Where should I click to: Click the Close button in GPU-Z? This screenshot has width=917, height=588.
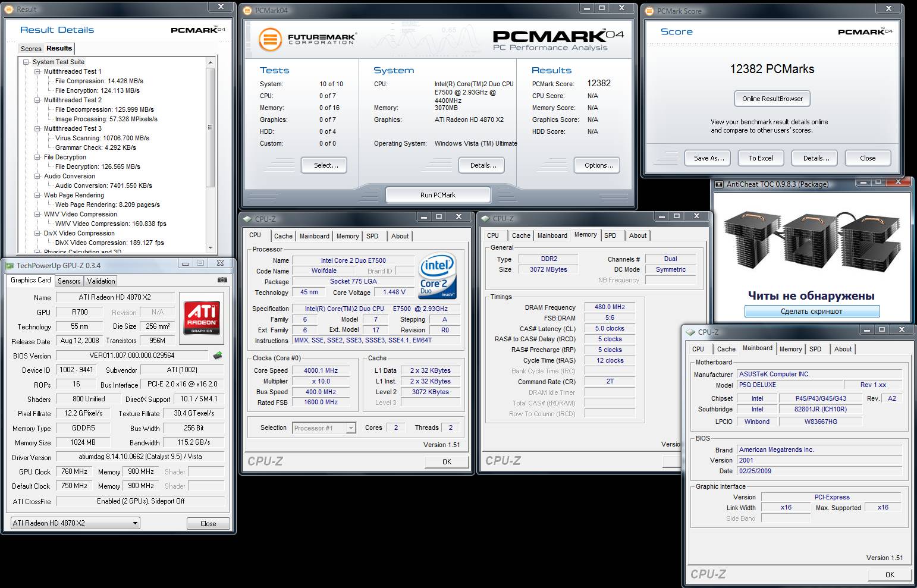(x=208, y=524)
